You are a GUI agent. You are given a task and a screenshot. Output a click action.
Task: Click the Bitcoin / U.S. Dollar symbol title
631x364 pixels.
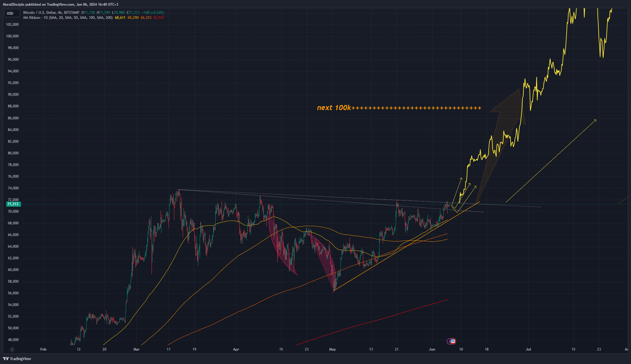(x=51, y=13)
